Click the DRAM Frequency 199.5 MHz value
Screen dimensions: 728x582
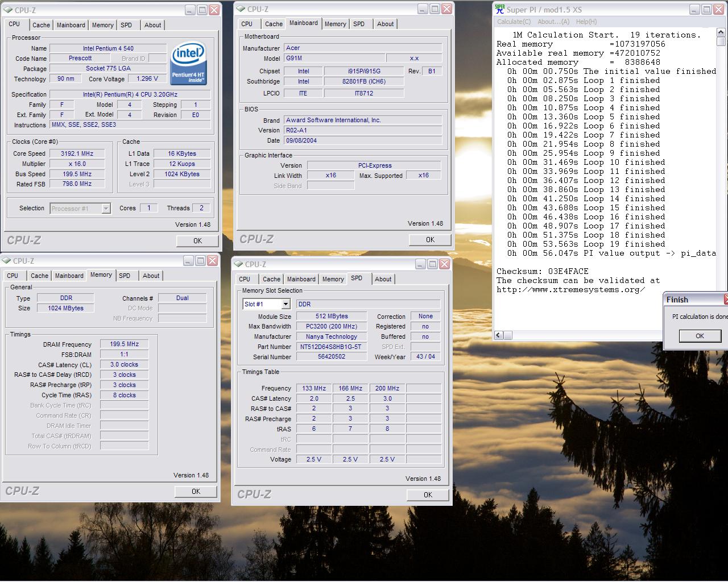(124, 344)
